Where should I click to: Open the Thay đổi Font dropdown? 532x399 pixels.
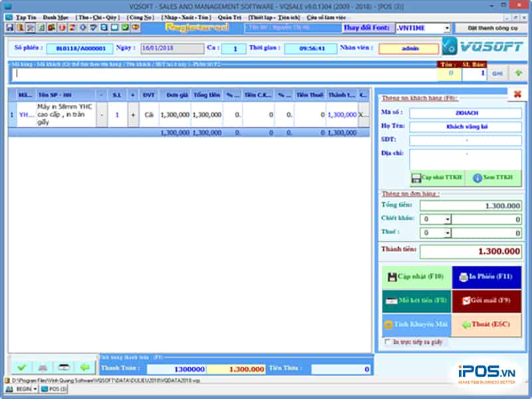[x=447, y=28]
